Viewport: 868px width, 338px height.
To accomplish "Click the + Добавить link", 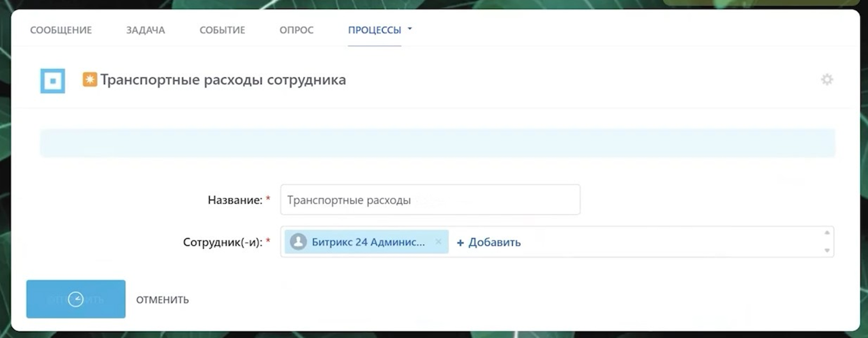I will point(489,242).
